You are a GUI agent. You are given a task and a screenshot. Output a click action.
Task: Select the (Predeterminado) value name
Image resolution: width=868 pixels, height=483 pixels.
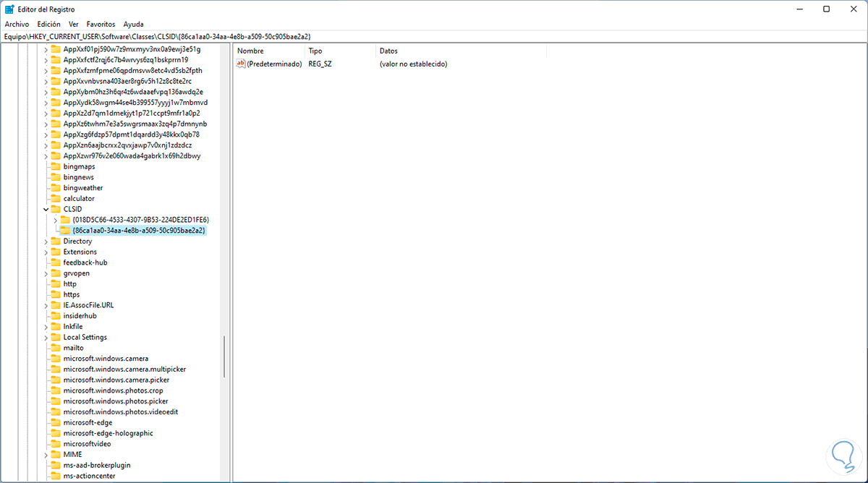click(x=274, y=64)
